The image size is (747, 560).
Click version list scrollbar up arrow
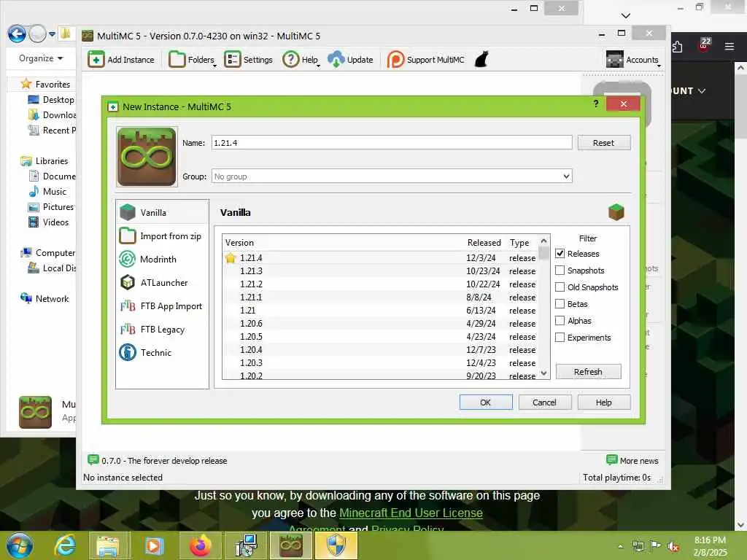(544, 241)
